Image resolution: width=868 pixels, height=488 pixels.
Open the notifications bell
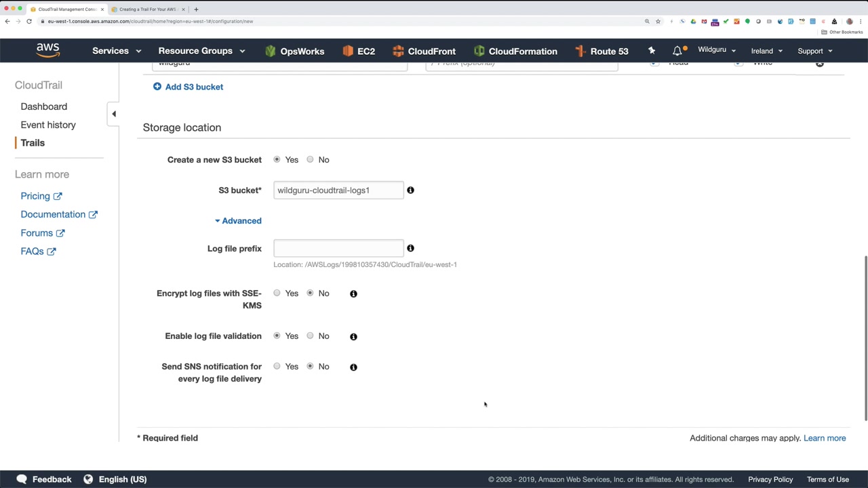[677, 51]
